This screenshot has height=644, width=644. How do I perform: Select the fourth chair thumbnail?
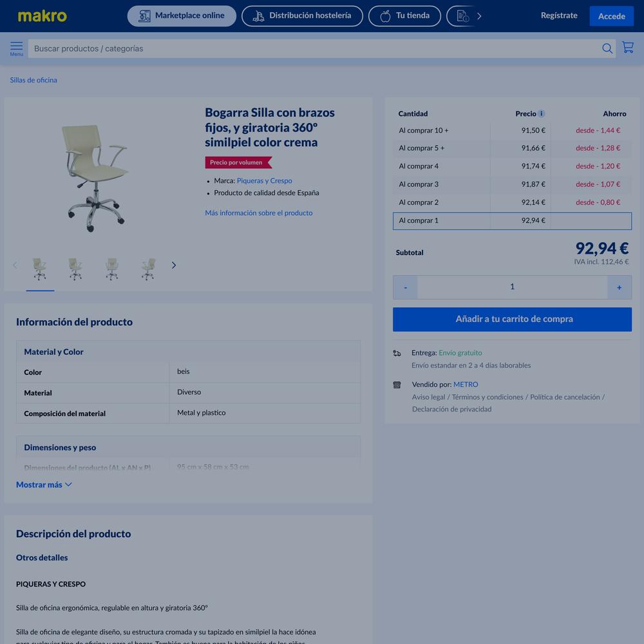148,269
